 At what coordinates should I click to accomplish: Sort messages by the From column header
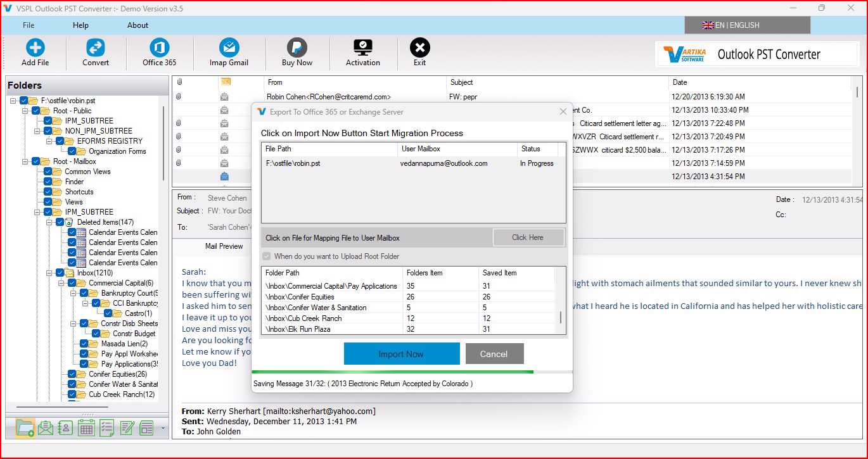(x=275, y=82)
